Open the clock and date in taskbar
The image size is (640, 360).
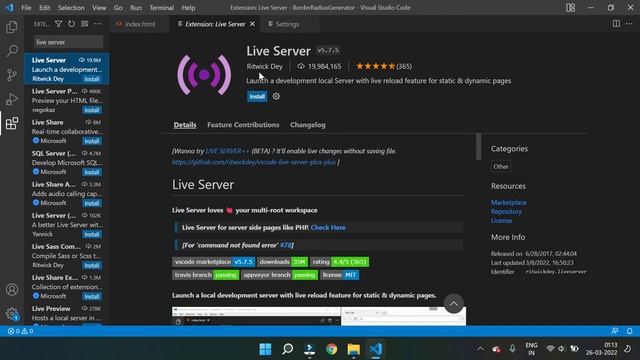(602, 349)
